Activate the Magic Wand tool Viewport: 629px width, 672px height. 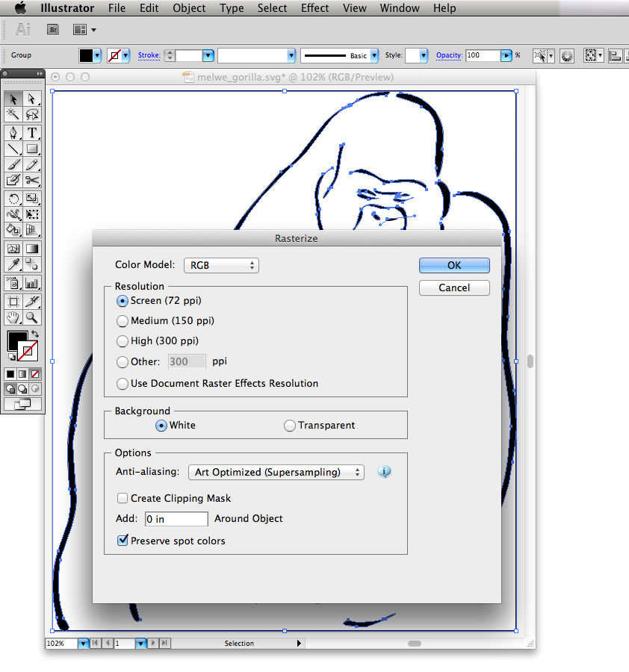coord(12,114)
